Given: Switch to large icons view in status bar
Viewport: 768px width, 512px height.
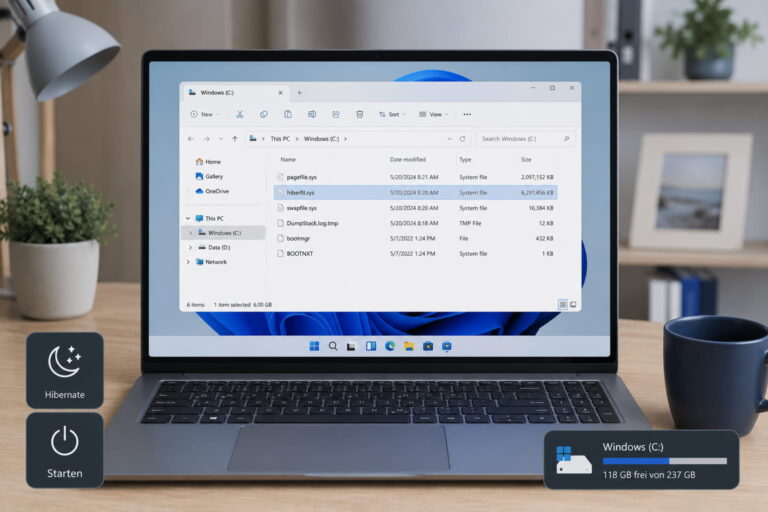Looking at the screenshot, I should click(x=573, y=305).
